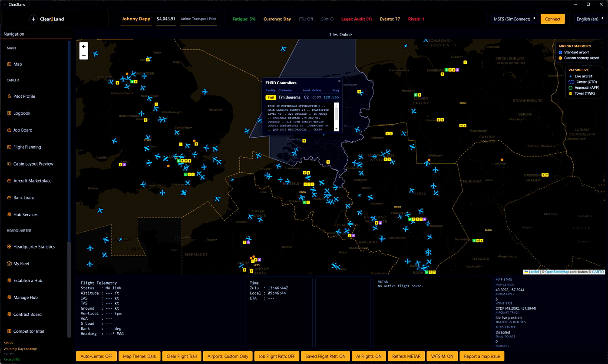The height and width of the screenshot is (364, 608).
Task: Click Warning: Day Landings status text
Action: (x=20, y=349)
